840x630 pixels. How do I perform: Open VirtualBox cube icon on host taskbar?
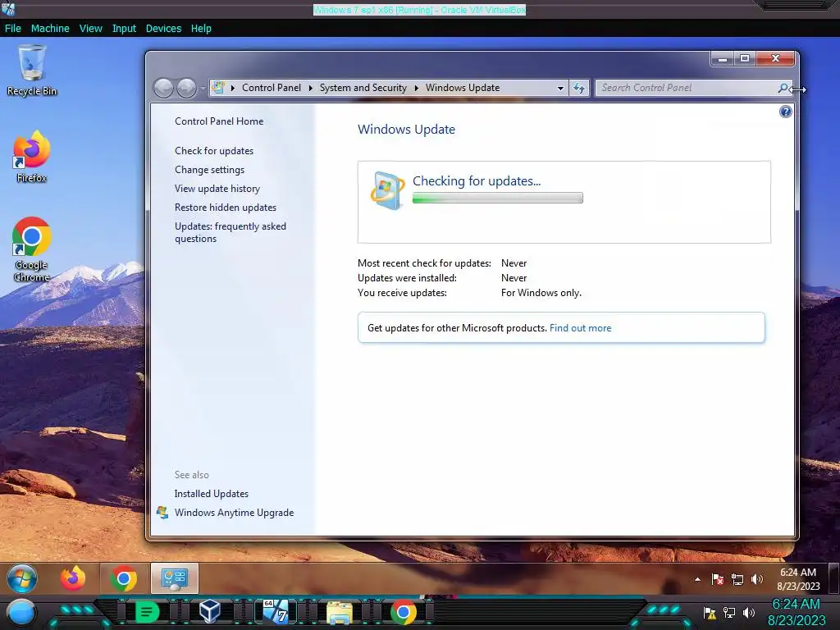(209, 612)
